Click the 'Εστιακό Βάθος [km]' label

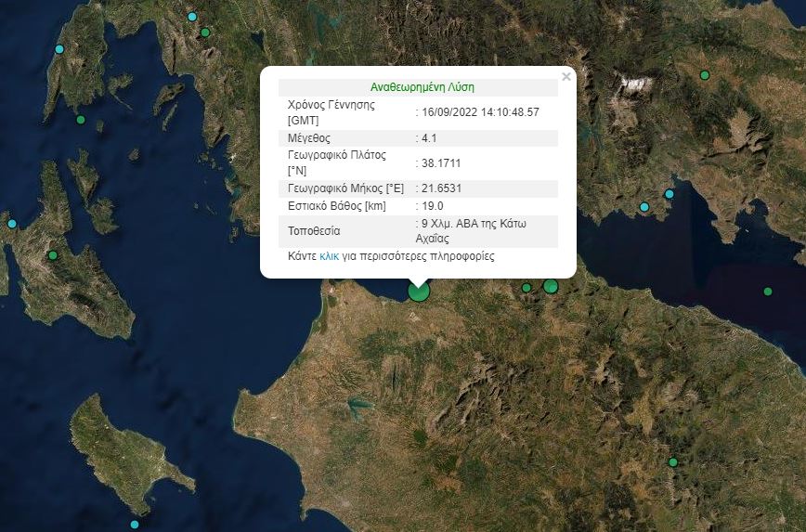point(337,206)
